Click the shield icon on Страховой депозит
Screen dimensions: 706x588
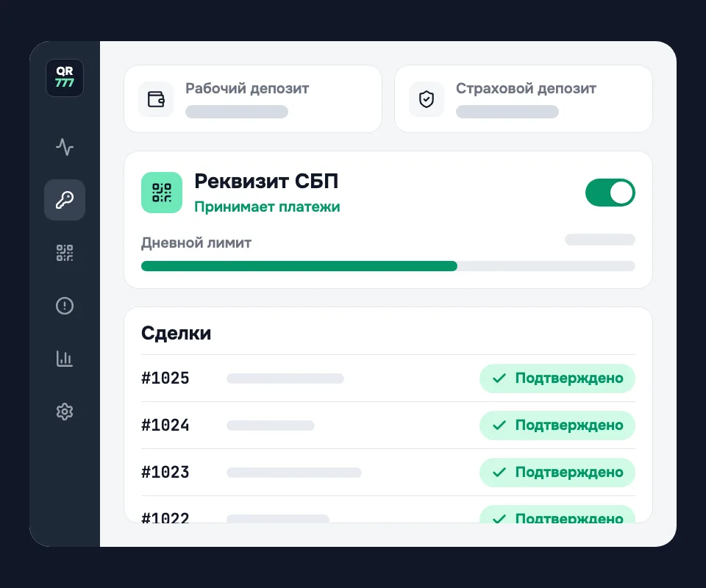427,99
